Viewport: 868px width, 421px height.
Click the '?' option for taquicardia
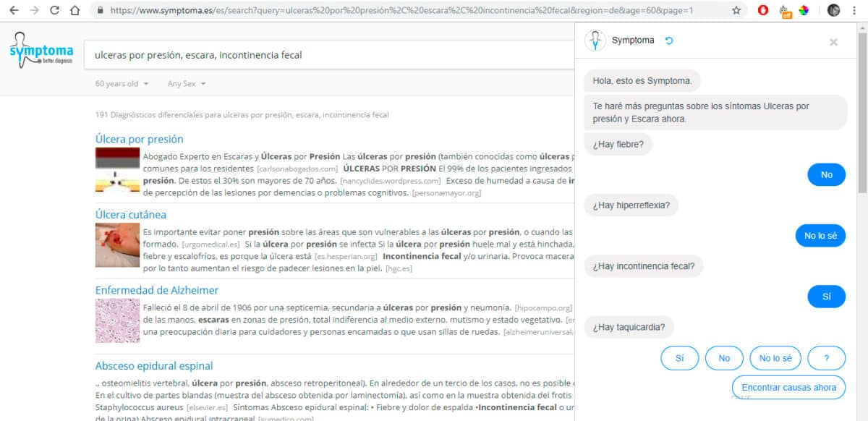(826, 357)
